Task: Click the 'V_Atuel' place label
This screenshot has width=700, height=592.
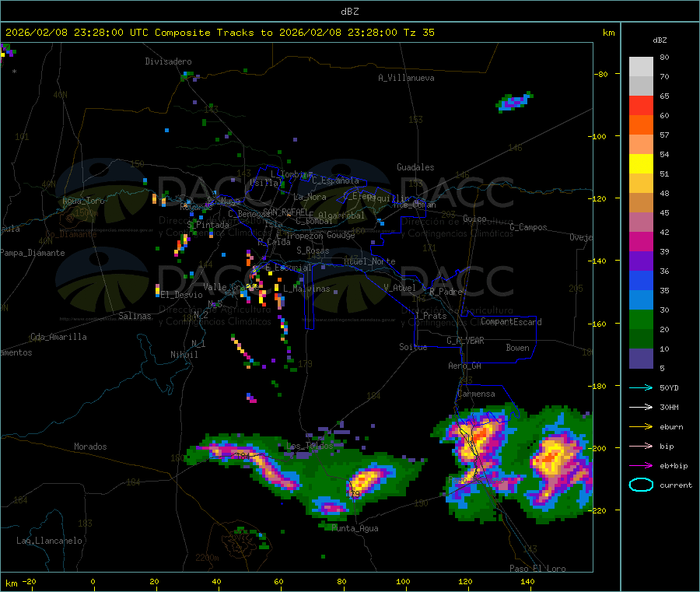Action: tap(400, 288)
